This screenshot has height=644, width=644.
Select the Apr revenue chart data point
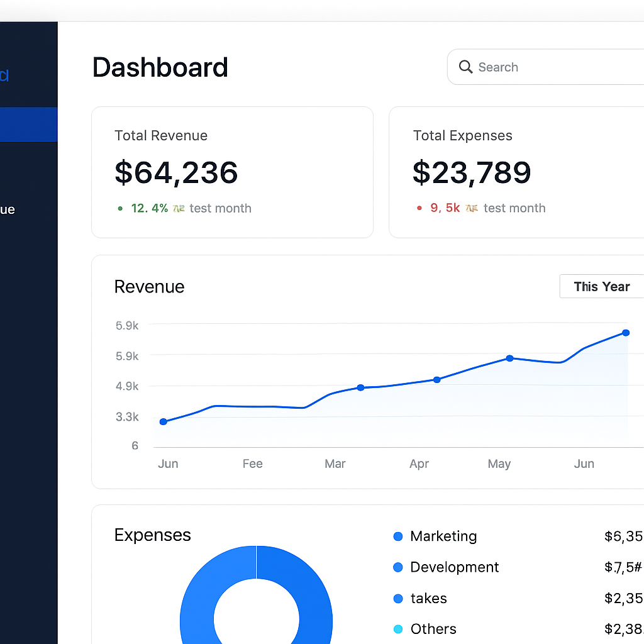tap(437, 380)
